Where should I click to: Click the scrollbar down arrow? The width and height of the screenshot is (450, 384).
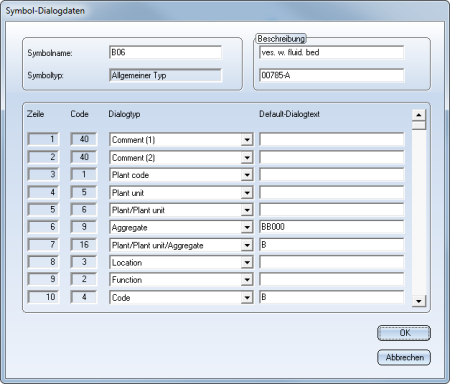419,301
